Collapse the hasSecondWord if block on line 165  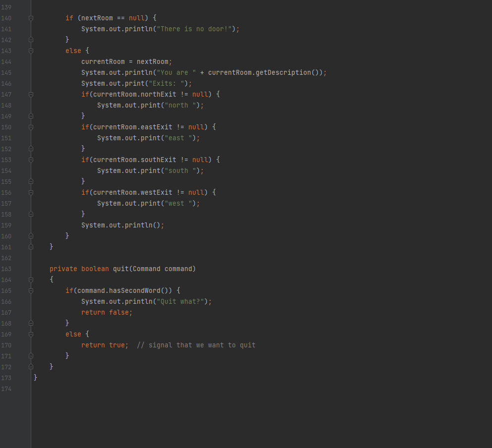31,290
